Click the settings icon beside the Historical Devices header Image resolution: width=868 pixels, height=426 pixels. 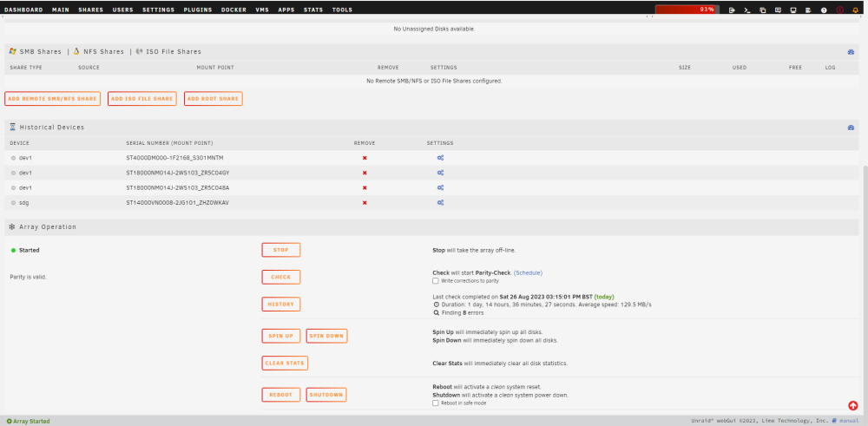(851, 128)
